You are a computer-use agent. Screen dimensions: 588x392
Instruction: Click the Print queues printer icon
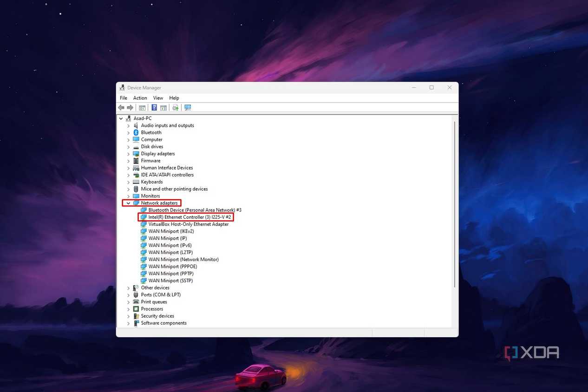[x=136, y=302]
